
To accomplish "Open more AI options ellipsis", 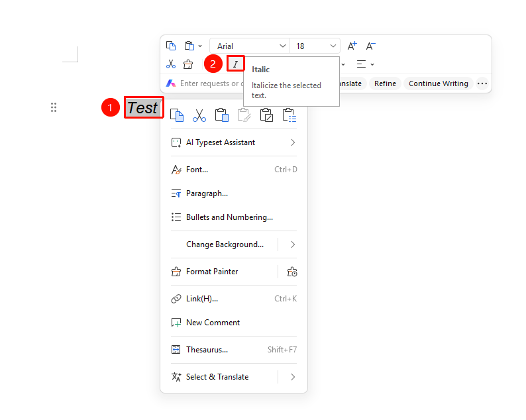I will (x=482, y=83).
